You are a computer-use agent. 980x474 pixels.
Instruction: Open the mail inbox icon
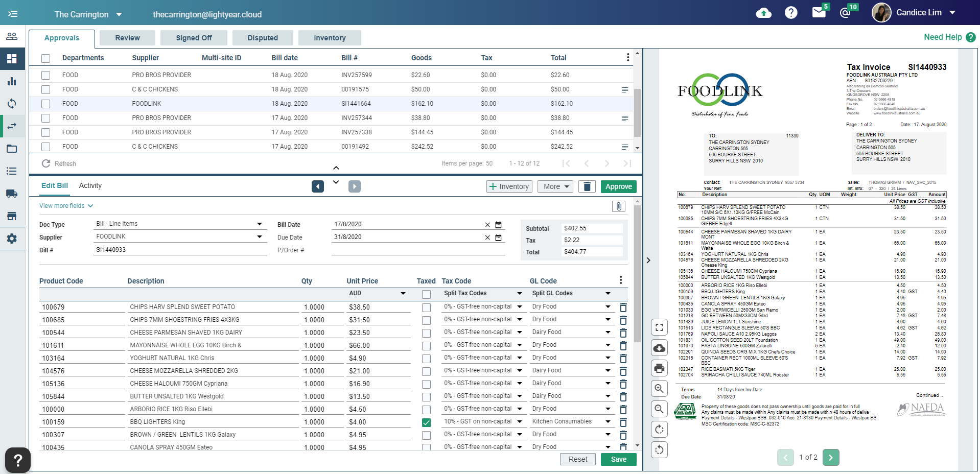819,13
